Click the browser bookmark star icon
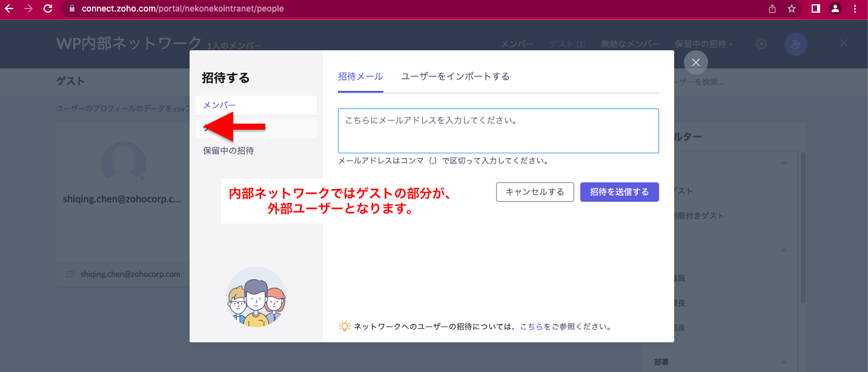The width and height of the screenshot is (868, 372). (x=791, y=8)
